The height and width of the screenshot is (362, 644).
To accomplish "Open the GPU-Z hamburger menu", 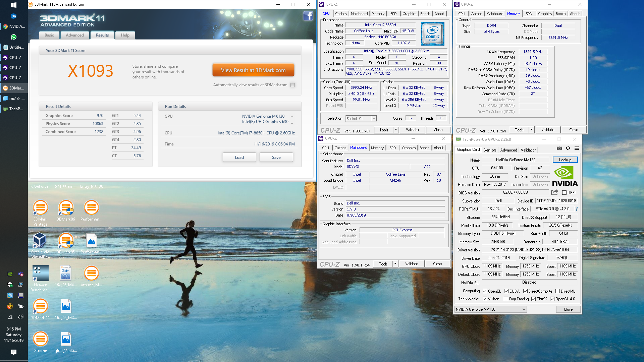I will (577, 148).
